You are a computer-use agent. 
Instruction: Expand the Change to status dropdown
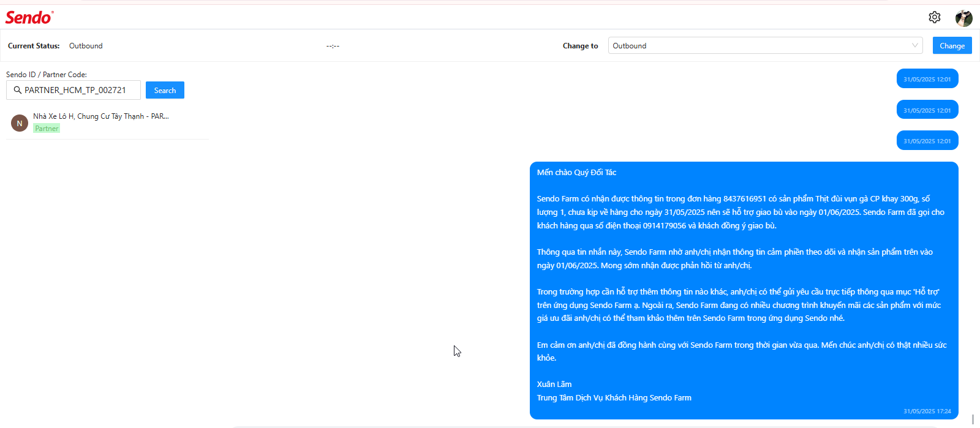point(766,46)
